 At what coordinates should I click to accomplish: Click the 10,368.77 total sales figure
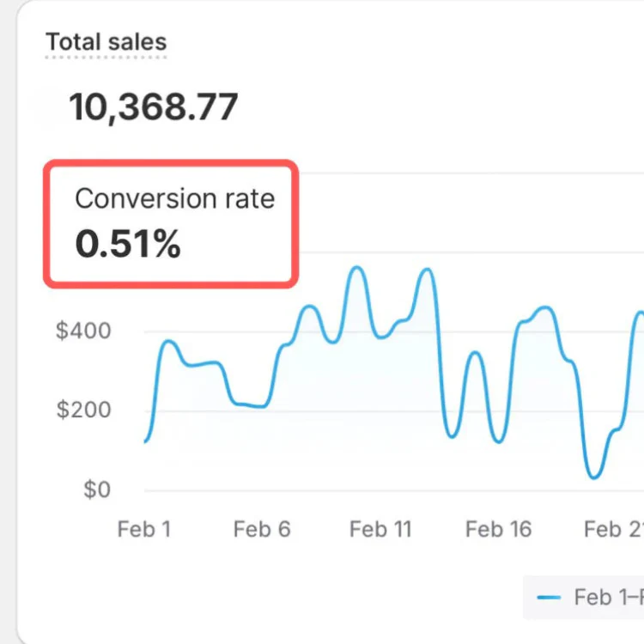(153, 108)
